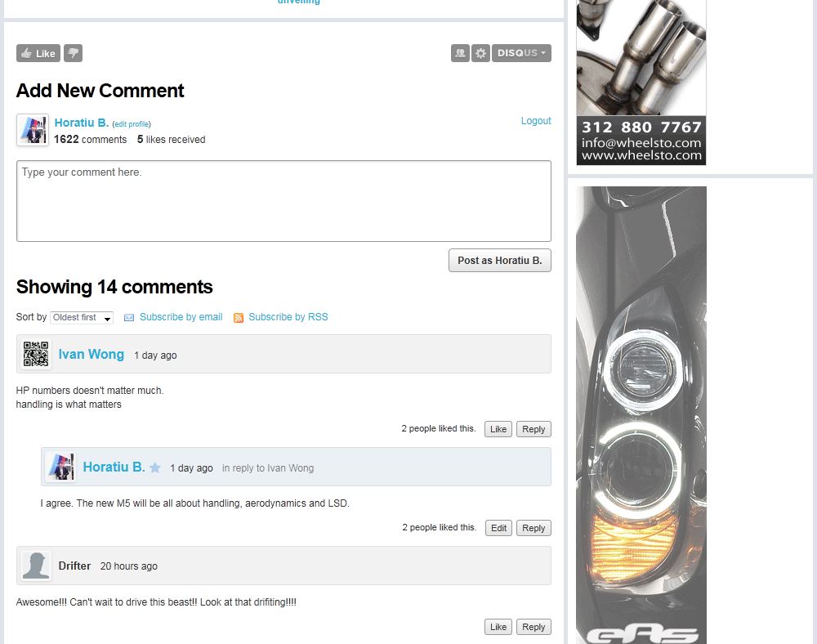This screenshot has width=817, height=644.
Task: Click Post as Horatiu B. button
Action: click(x=500, y=261)
